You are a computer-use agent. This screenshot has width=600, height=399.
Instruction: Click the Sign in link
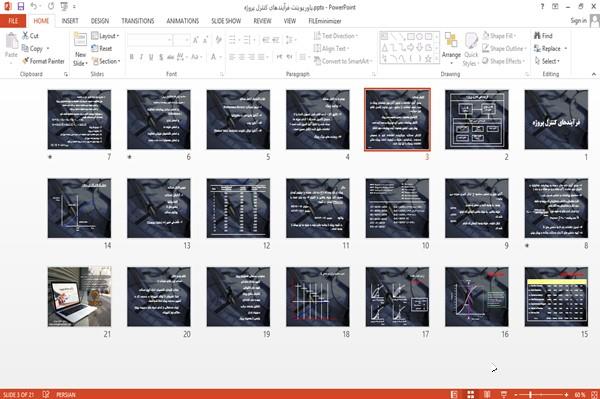click(x=578, y=21)
